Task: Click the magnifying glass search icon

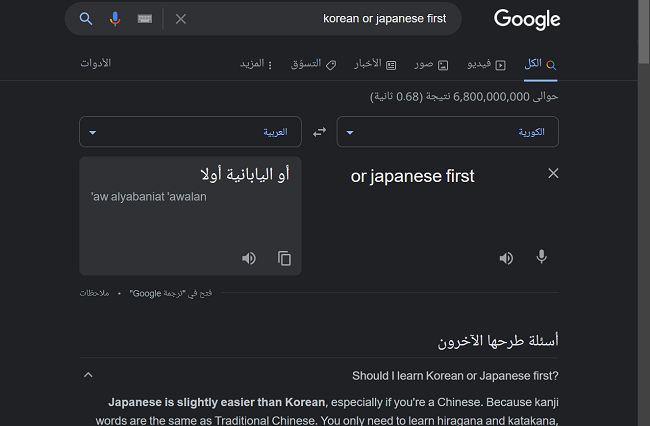Action: (x=86, y=19)
